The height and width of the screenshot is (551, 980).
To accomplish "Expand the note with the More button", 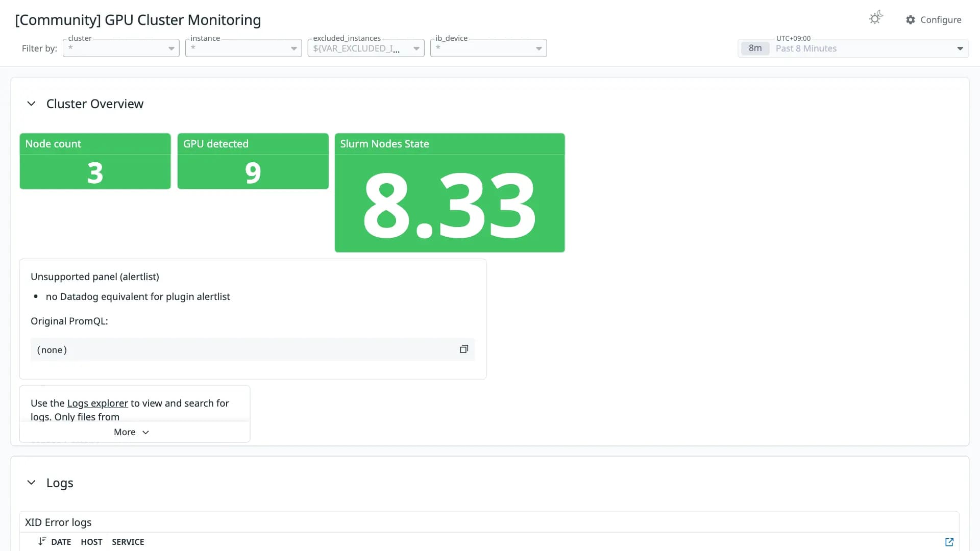I will [x=132, y=432].
